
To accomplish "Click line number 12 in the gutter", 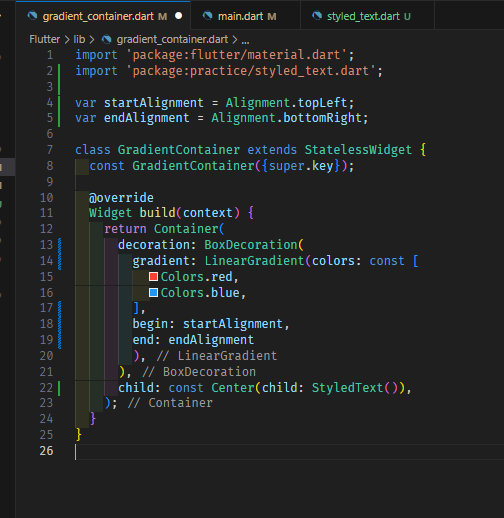I will [46, 229].
